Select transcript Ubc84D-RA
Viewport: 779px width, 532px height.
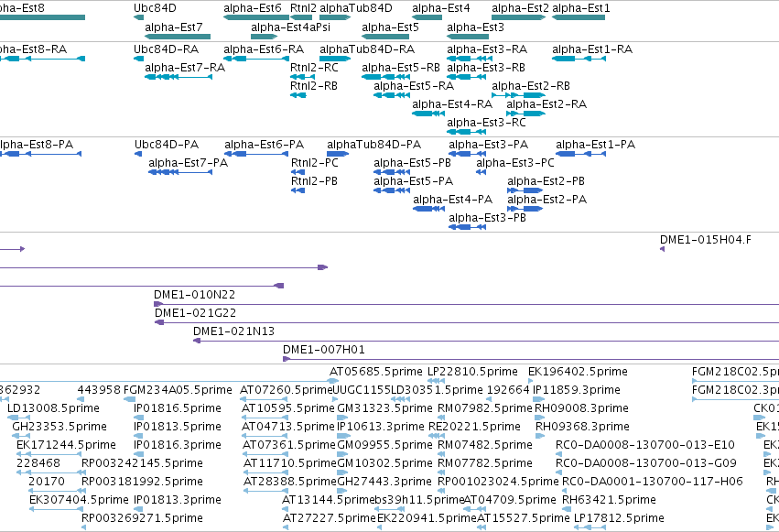(x=166, y=49)
